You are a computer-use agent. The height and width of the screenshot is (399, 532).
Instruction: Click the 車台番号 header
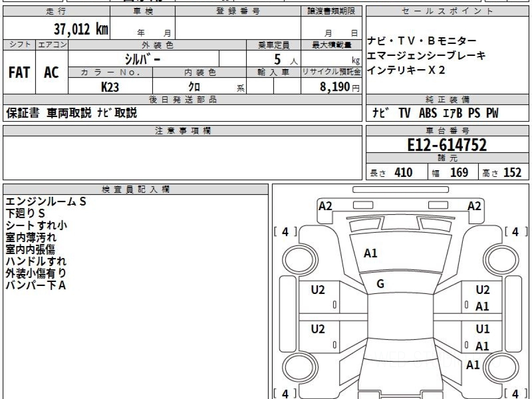[x=448, y=131]
